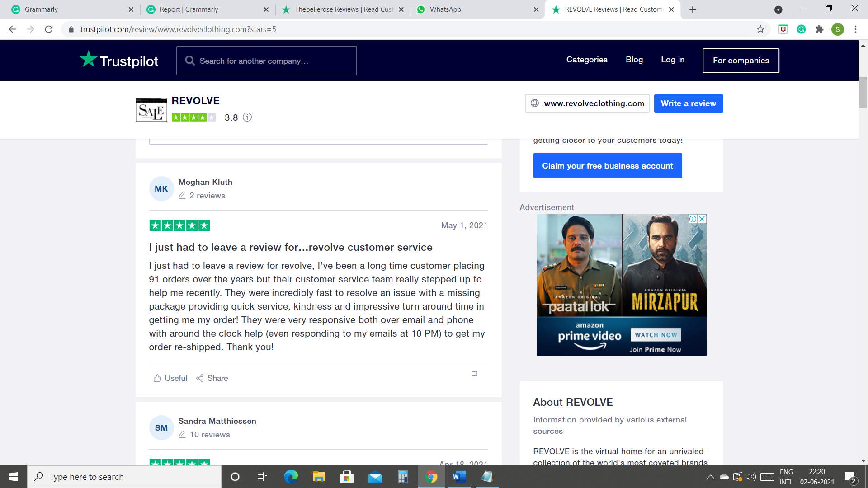
Task: Click Log in link
Action: pyautogui.click(x=673, y=60)
